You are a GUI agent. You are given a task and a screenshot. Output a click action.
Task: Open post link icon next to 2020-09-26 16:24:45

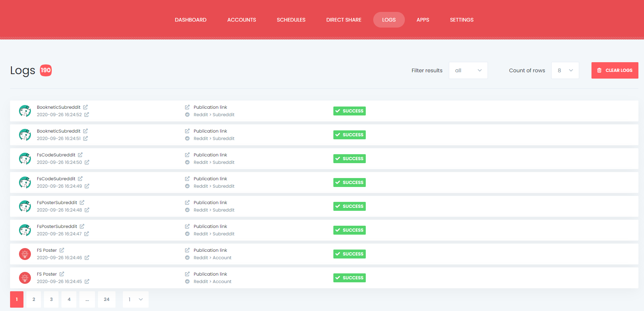click(87, 281)
